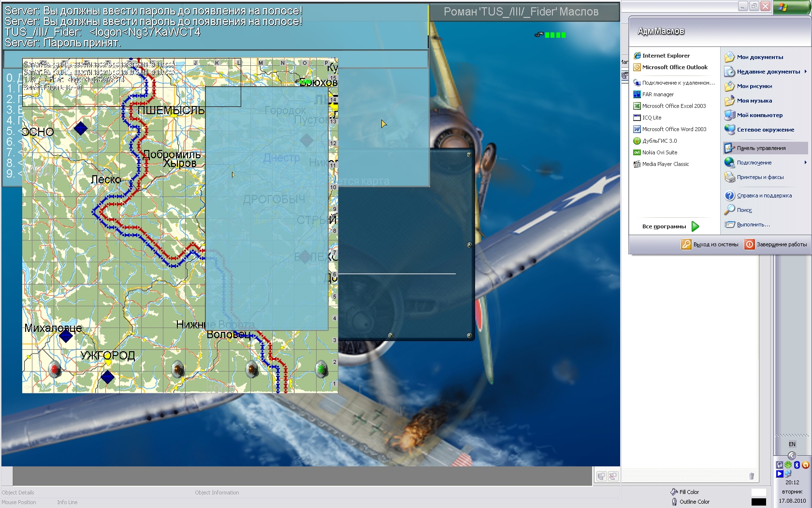Launch FAR manager

657,94
